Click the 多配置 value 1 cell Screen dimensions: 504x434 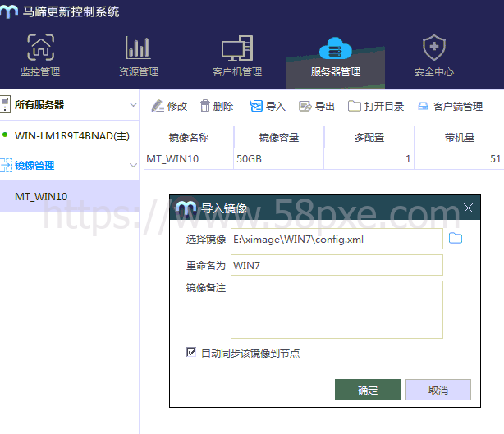coord(369,158)
